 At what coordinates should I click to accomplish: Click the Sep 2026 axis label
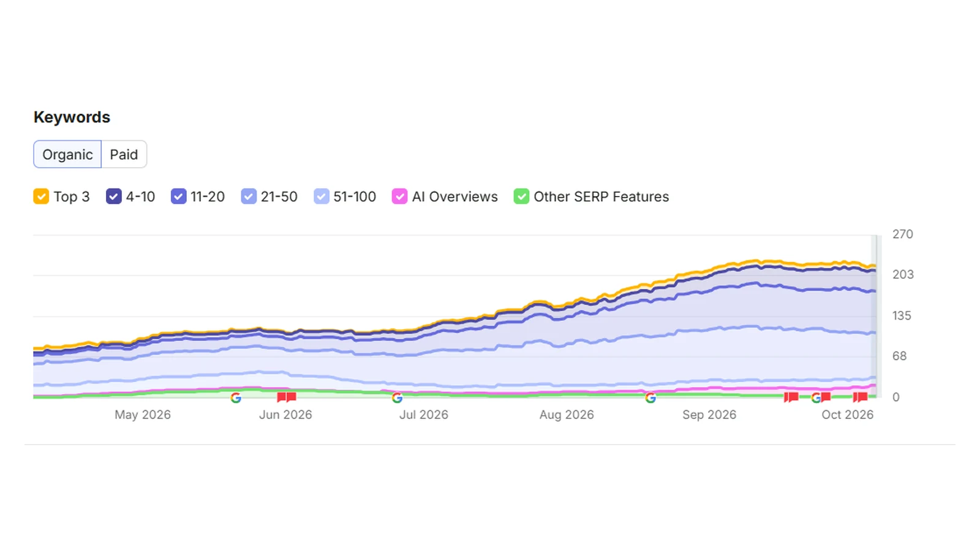pyautogui.click(x=709, y=414)
